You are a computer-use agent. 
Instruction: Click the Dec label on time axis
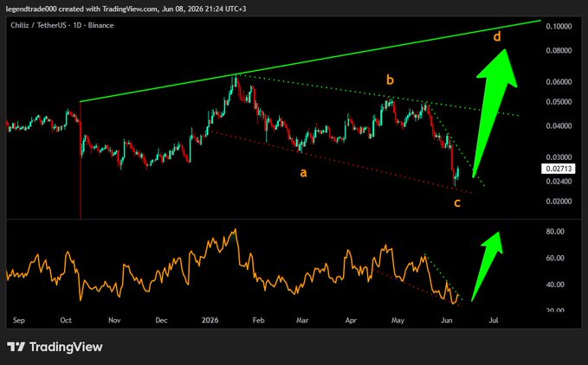pos(161,320)
